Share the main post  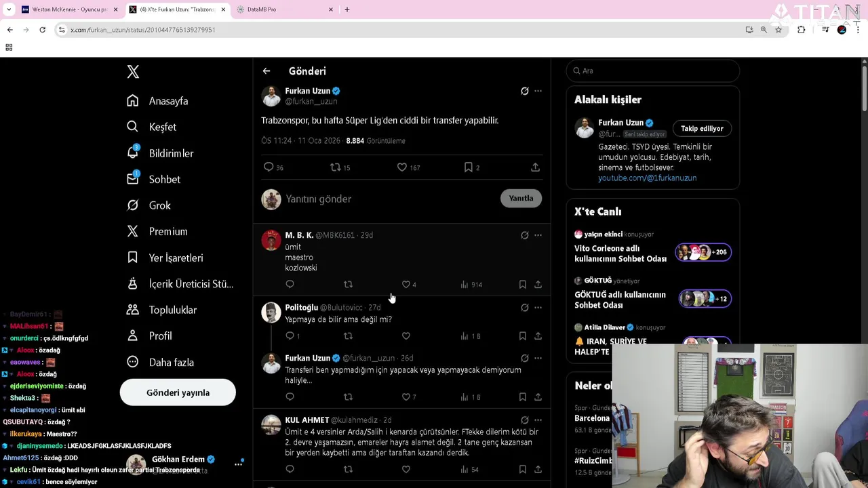pos(535,167)
